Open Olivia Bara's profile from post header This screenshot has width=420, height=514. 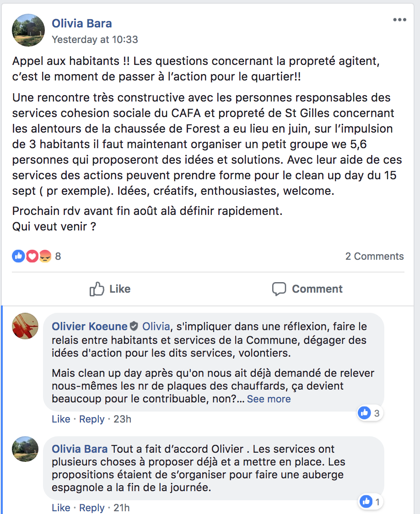(x=81, y=23)
